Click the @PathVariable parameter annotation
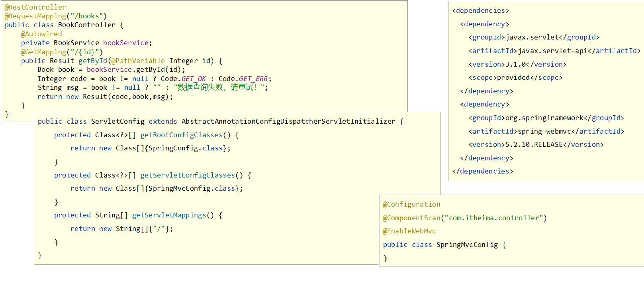This screenshot has height=284, width=644. point(138,61)
